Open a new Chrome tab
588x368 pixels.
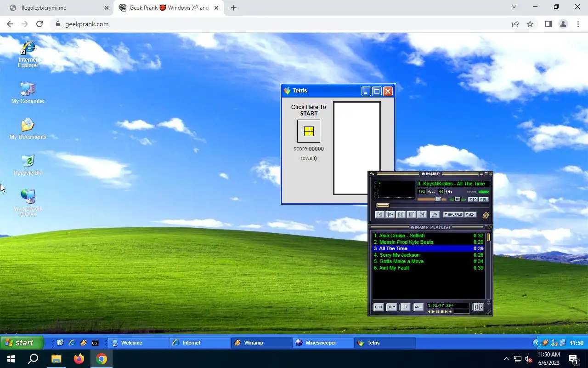[234, 8]
